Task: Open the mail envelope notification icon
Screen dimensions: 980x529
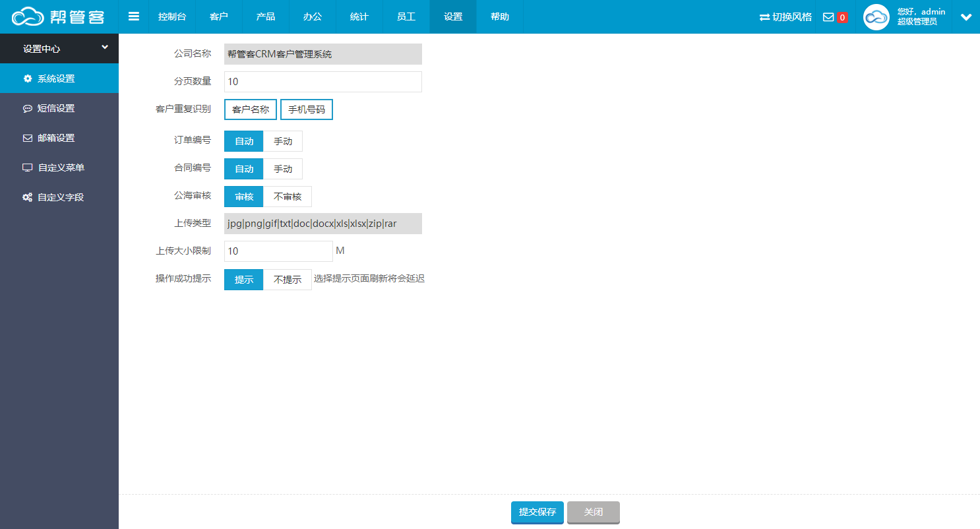Action: pyautogui.click(x=829, y=17)
